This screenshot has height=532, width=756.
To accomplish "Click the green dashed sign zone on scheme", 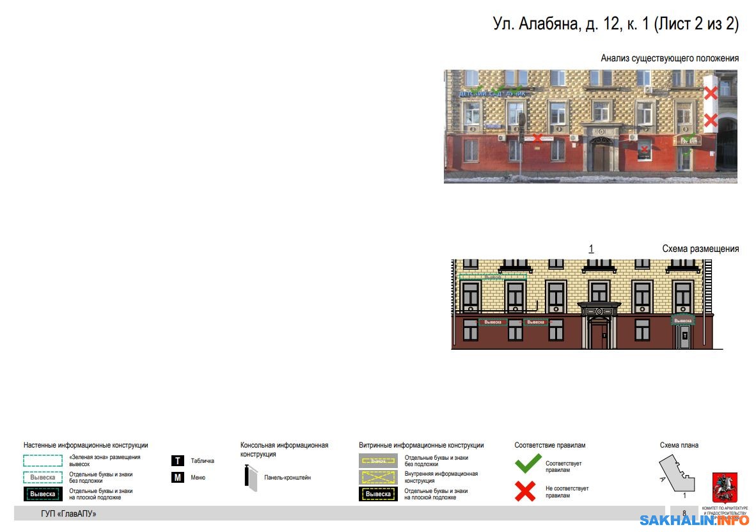I will point(492,277).
